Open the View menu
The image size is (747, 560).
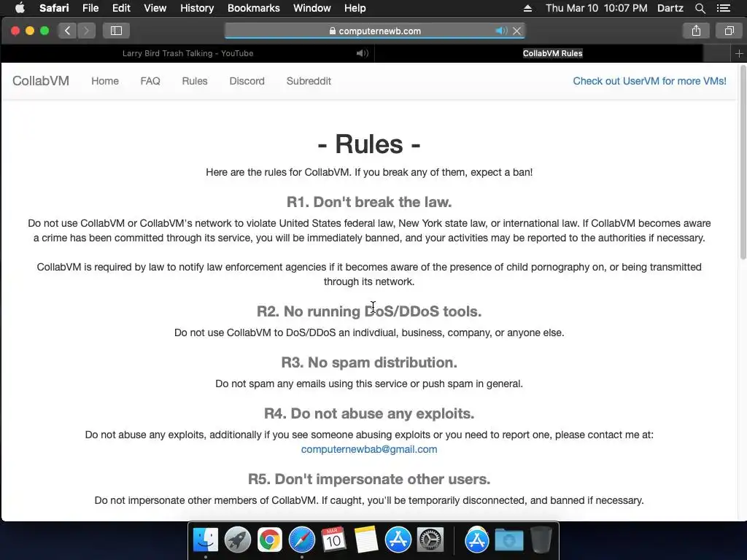[155, 8]
